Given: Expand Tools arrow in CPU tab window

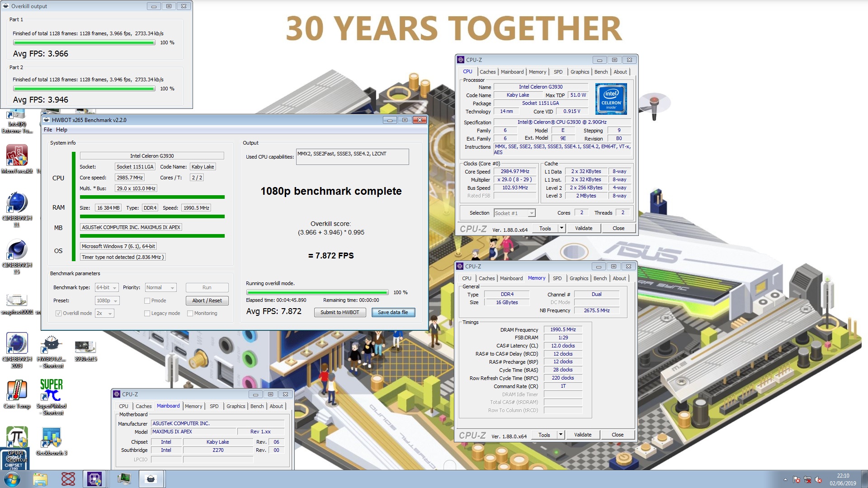Looking at the screenshot, I should click(x=561, y=229).
